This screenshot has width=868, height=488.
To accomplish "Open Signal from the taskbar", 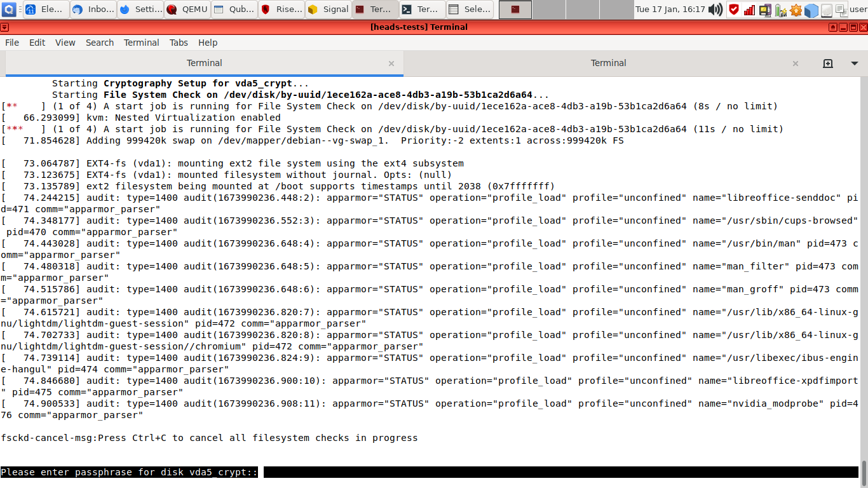I will coord(328,10).
